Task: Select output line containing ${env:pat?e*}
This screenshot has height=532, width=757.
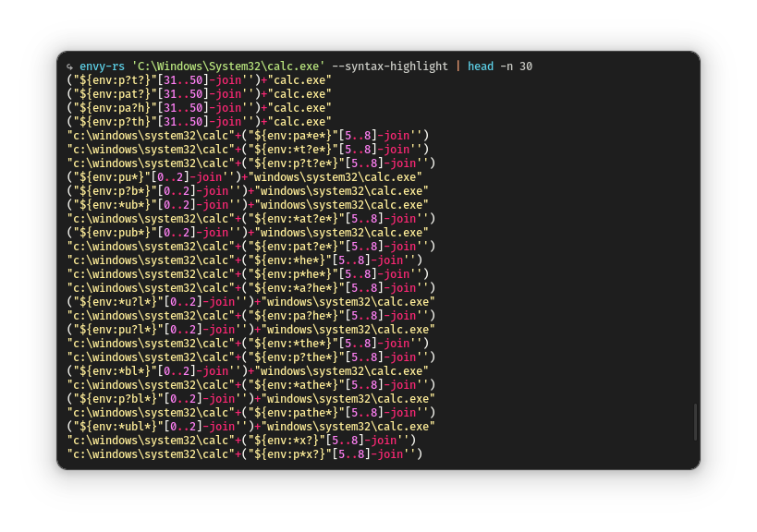Action: pyautogui.click(x=251, y=247)
